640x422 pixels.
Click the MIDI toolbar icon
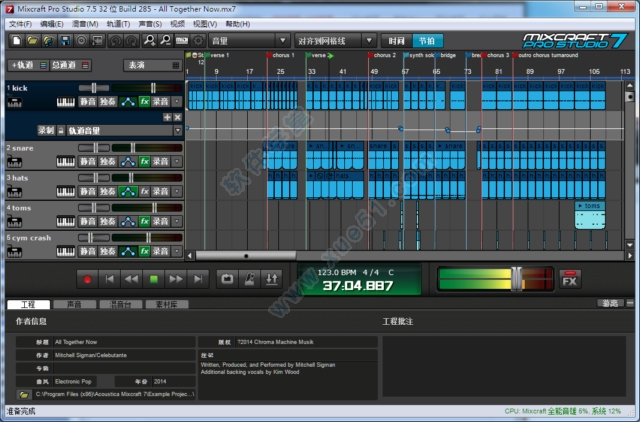pos(182,40)
